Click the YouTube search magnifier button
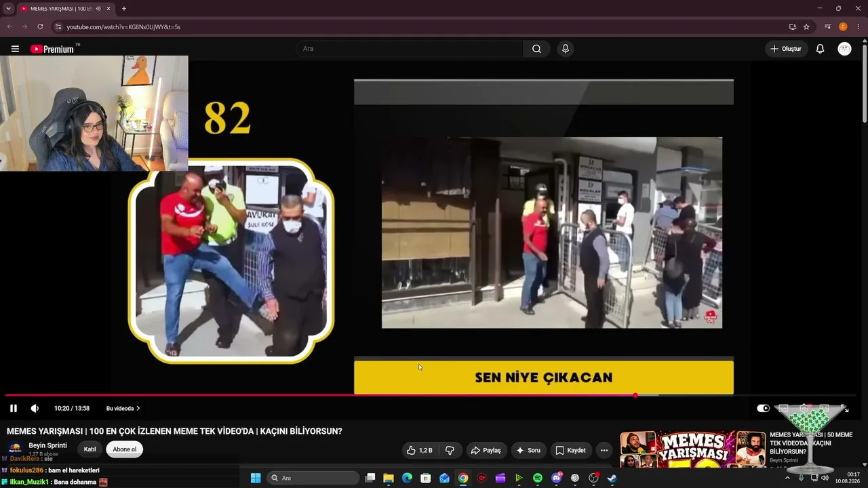The image size is (868, 488). 536,49
